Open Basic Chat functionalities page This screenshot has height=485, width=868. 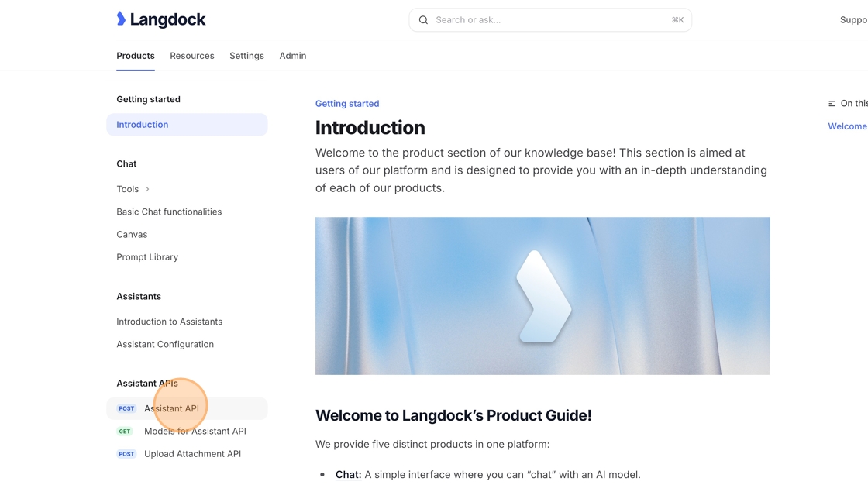tap(169, 212)
